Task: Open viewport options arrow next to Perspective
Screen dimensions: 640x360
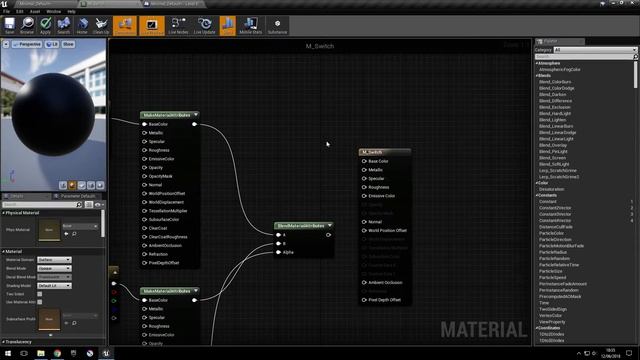Action: point(6,44)
